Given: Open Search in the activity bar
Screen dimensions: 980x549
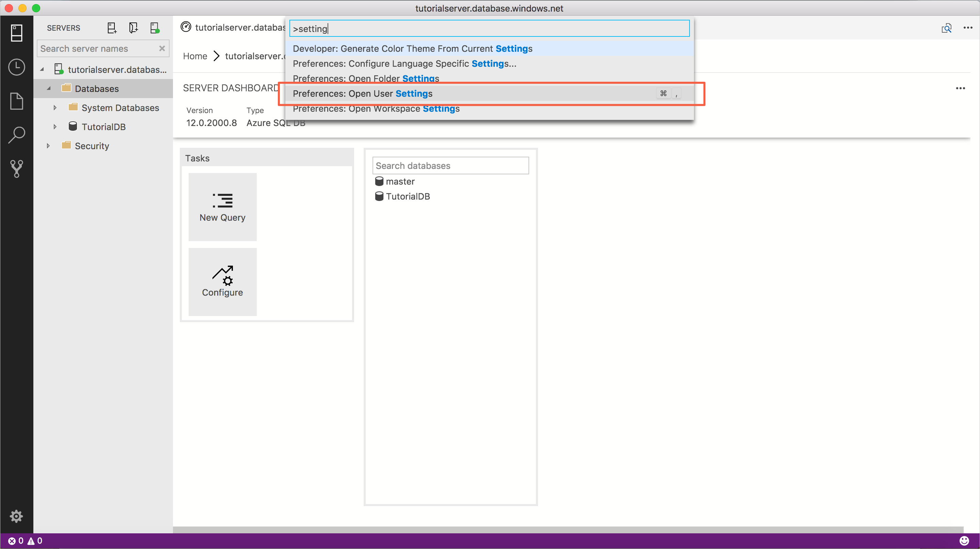Looking at the screenshot, I should coord(17,134).
